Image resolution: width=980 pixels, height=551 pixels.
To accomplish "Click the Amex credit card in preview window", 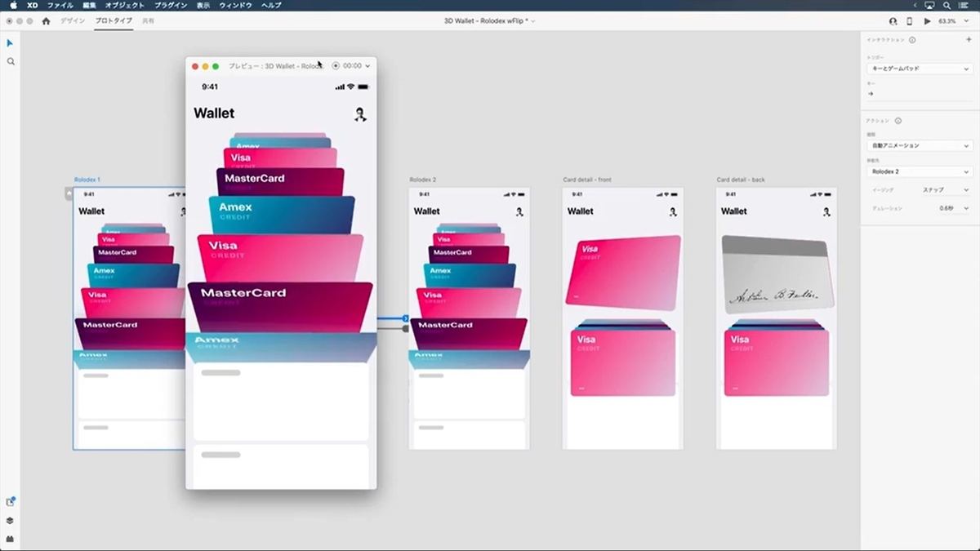I will [281, 215].
